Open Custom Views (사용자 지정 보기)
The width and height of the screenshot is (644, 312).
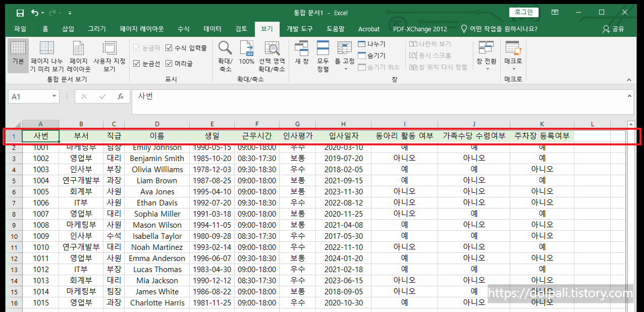coord(110,56)
